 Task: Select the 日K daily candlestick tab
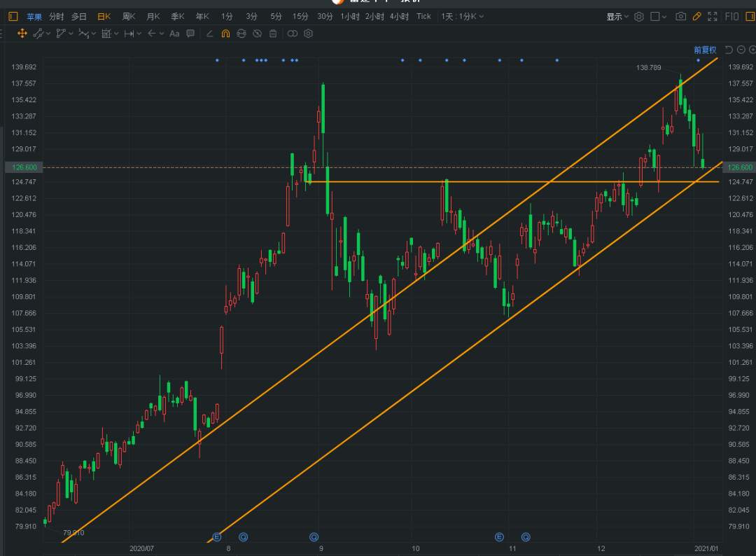click(104, 17)
